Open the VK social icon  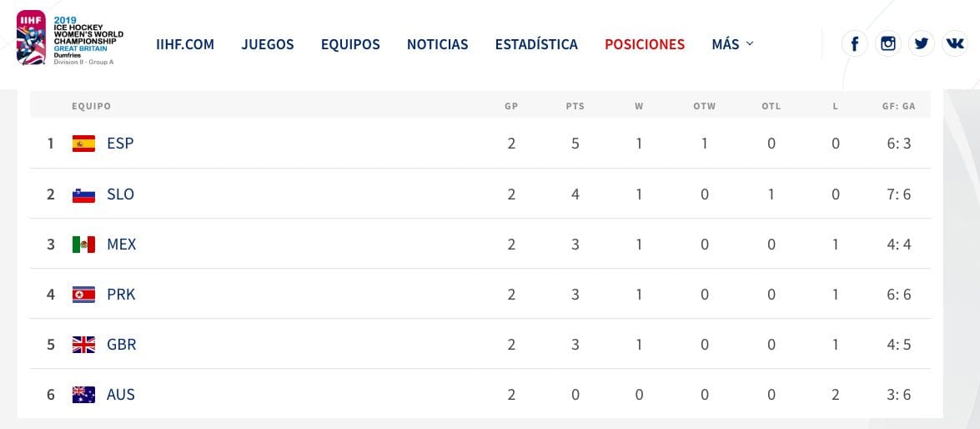[x=954, y=43]
